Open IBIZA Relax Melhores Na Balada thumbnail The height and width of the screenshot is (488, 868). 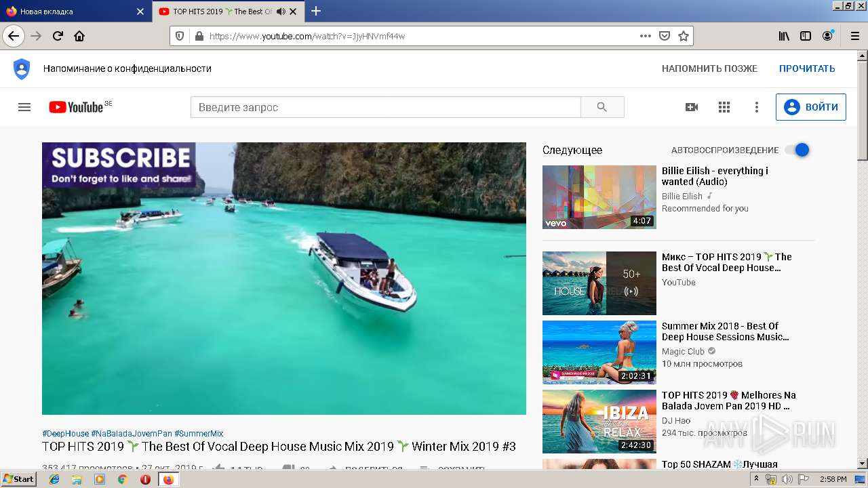click(x=599, y=422)
